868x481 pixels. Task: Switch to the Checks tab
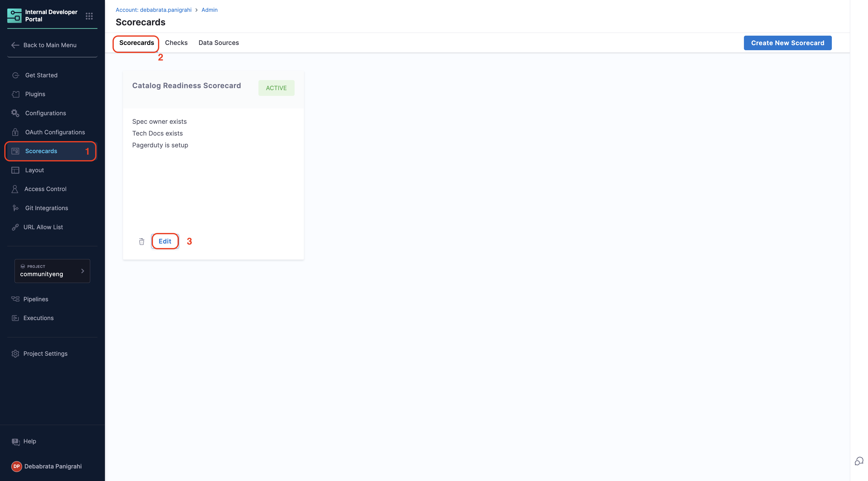(176, 43)
